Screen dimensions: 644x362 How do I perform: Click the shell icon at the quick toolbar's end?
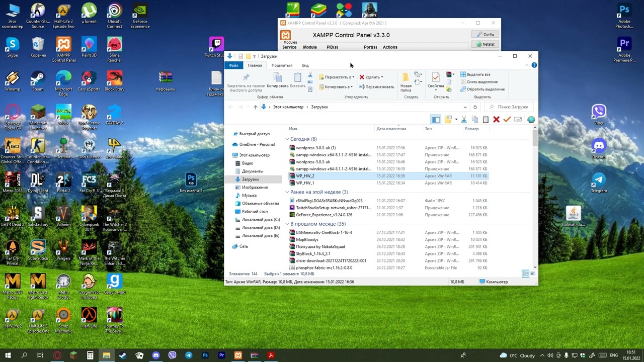click(531, 119)
